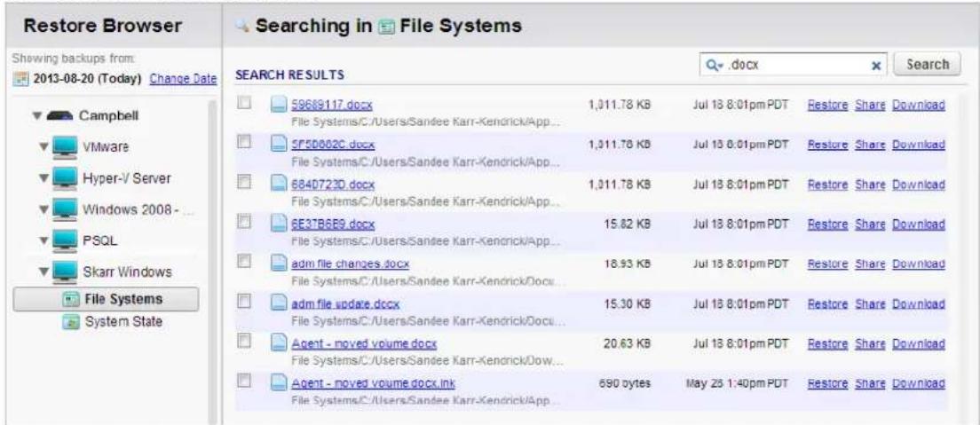Check the box for 5F5D882C.docx

tap(244, 142)
